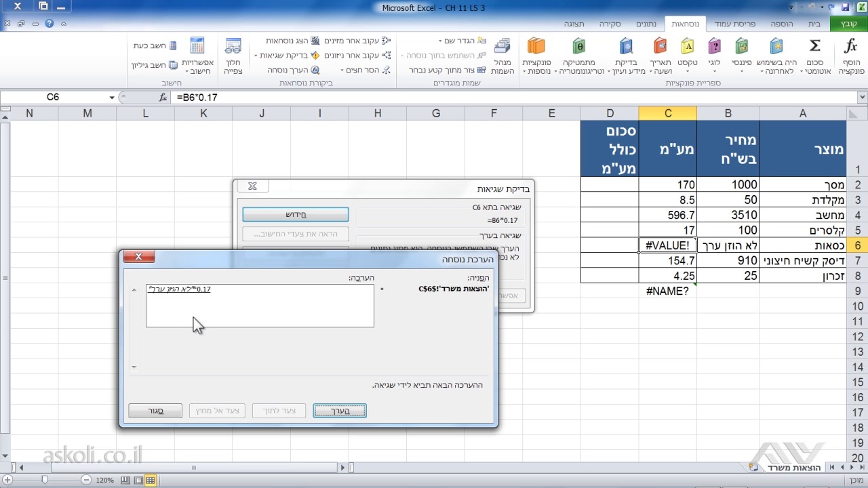
Task: Click the zoom out minus button
Action: pos(86,480)
